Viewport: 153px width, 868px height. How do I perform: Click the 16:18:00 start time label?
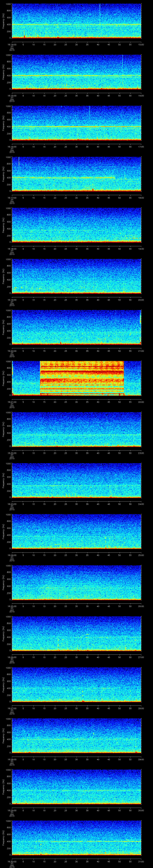click(12, 249)
